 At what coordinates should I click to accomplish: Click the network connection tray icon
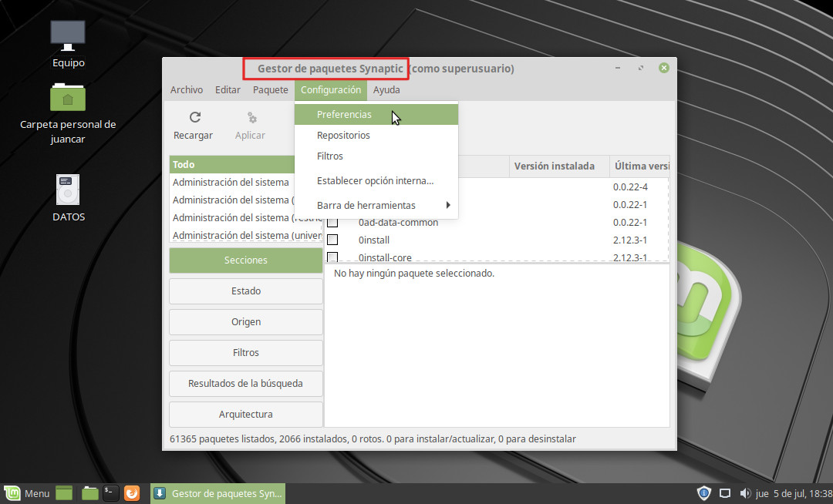coord(724,493)
